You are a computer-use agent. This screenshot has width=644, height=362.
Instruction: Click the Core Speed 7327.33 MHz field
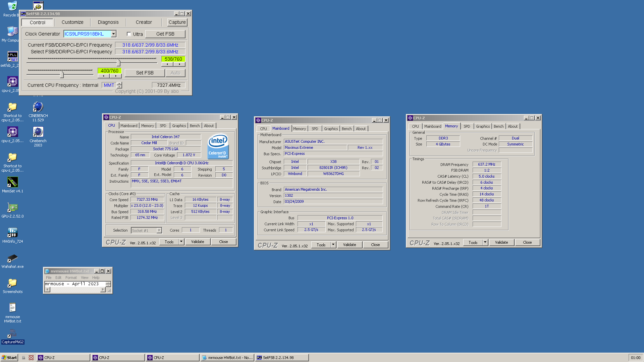click(x=147, y=199)
